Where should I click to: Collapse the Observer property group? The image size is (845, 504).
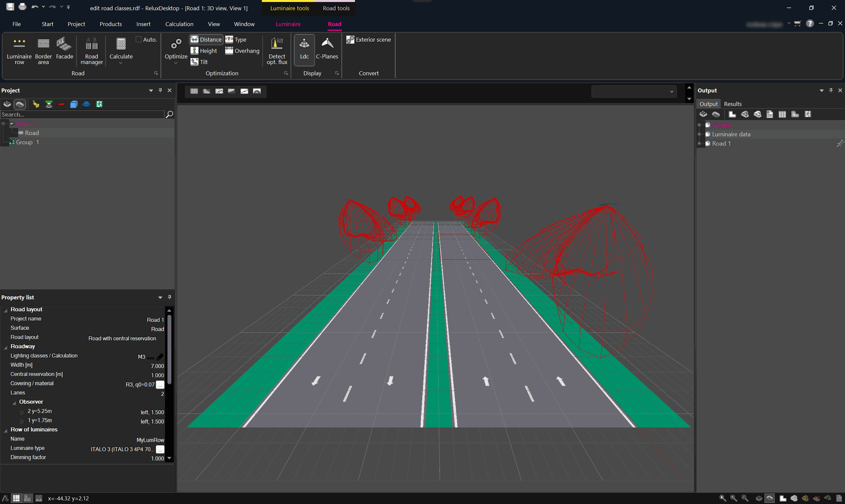pos(14,402)
